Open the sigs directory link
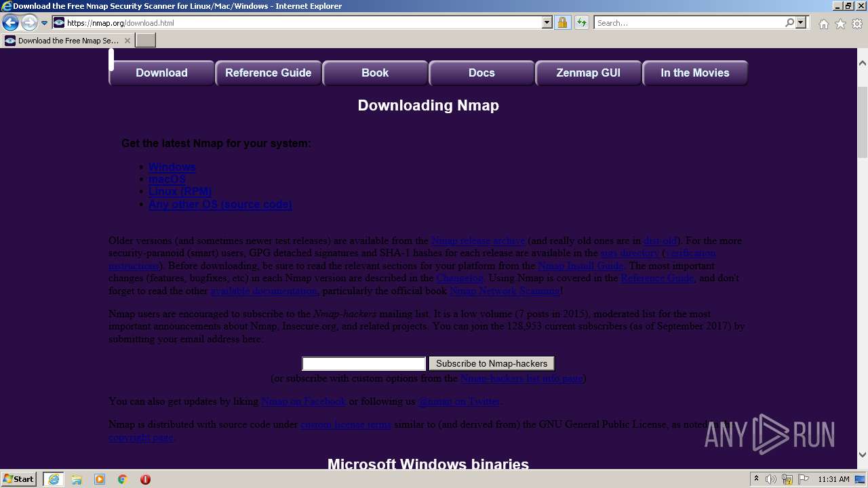 tap(630, 253)
